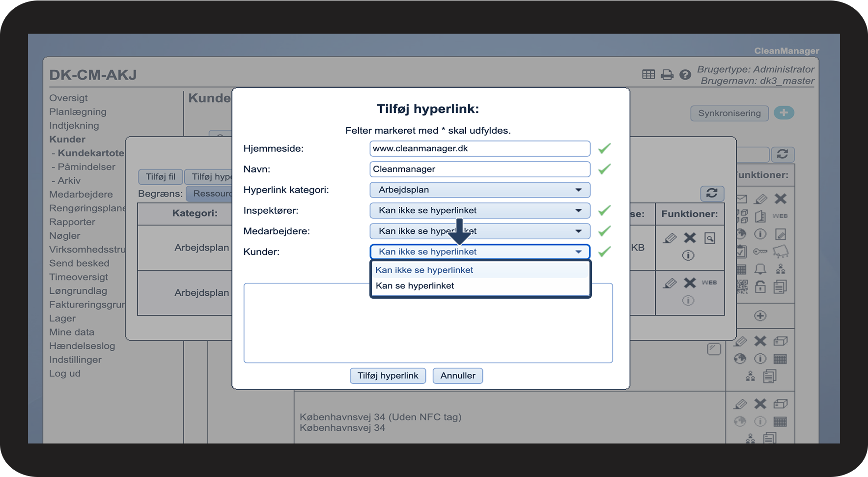Open the Medarbejdere visibility dropdown
The image size is (868, 477).
click(x=480, y=231)
